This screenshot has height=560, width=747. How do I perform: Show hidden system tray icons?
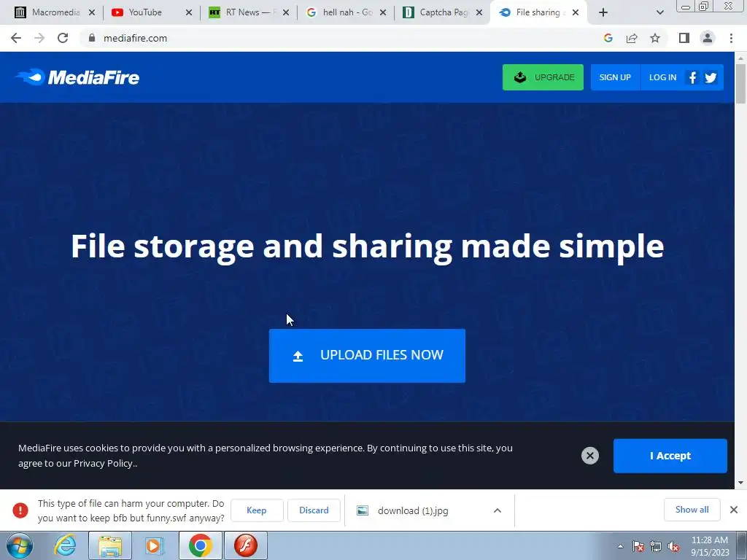coord(620,546)
